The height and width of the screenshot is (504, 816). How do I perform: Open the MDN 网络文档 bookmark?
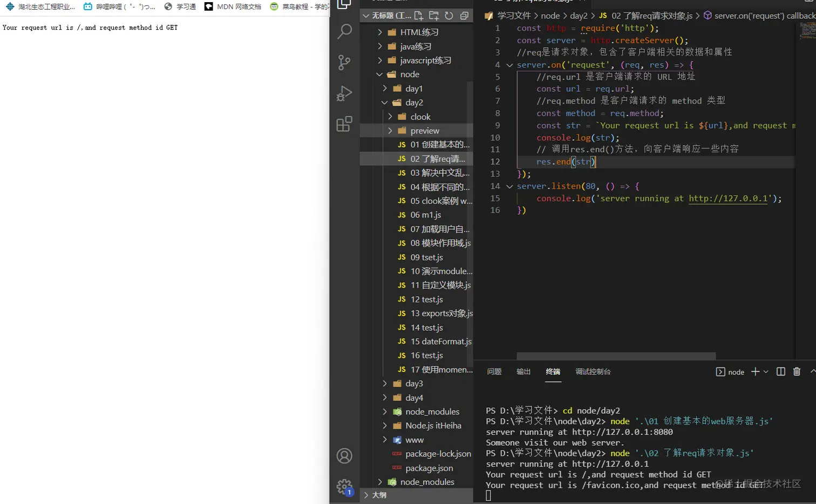click(x=233, y=6)
